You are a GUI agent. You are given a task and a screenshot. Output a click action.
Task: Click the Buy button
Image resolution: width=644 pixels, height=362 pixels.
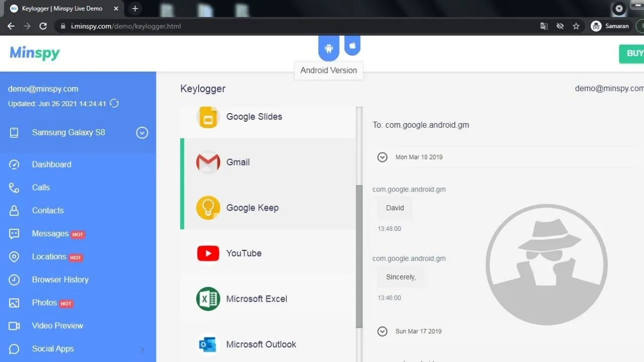[x=632, y=53]
